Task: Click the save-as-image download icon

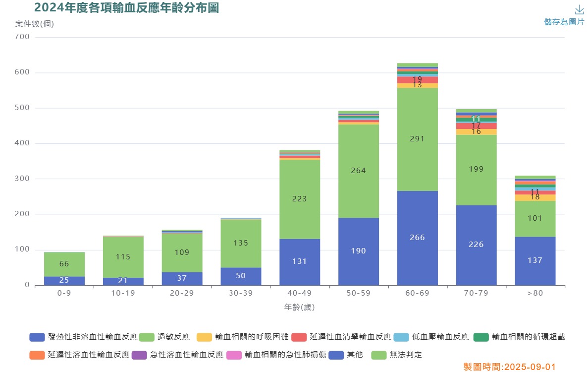Action: 579,10
